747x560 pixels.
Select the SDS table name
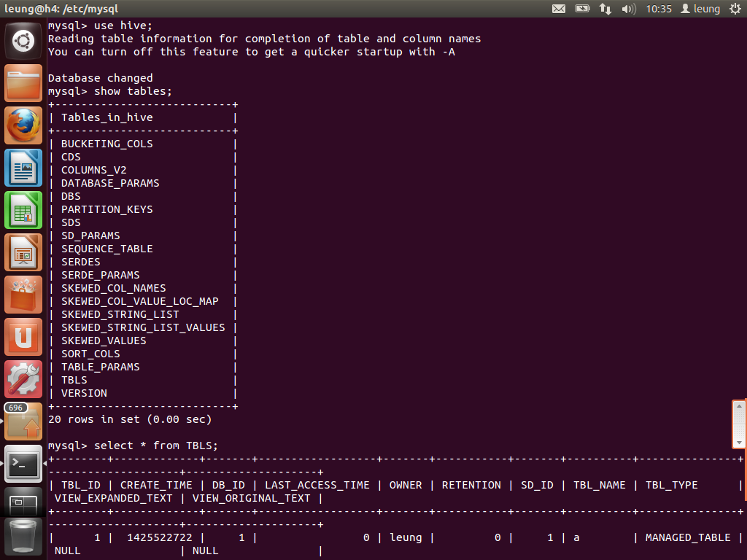coord(71,222)
